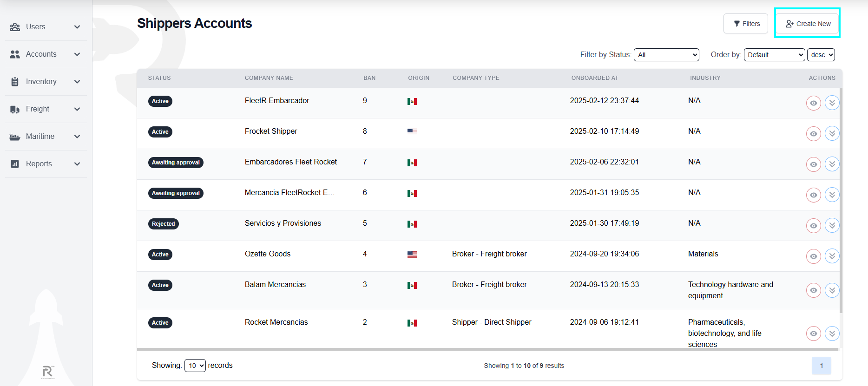Click the Reports chart icon

pyautogui.click(x=15, y=164)
